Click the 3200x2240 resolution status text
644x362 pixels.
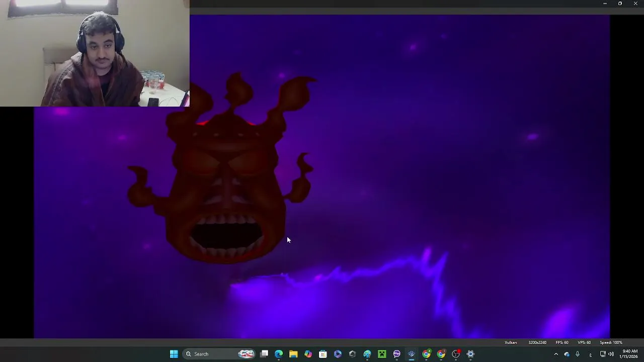(537, 342)
